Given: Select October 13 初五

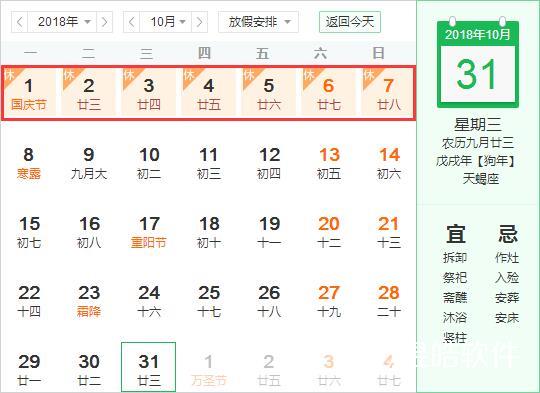Looking at the screenshot, I should click(329, 163).
